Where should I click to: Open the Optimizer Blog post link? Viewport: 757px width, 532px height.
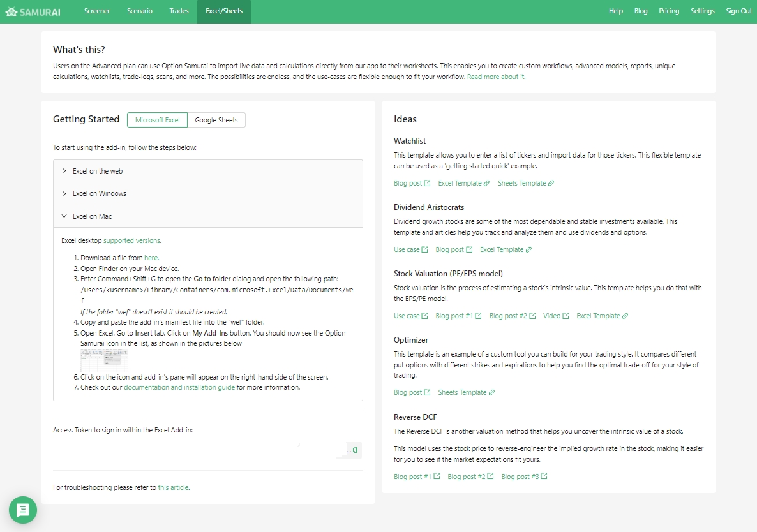412,392
